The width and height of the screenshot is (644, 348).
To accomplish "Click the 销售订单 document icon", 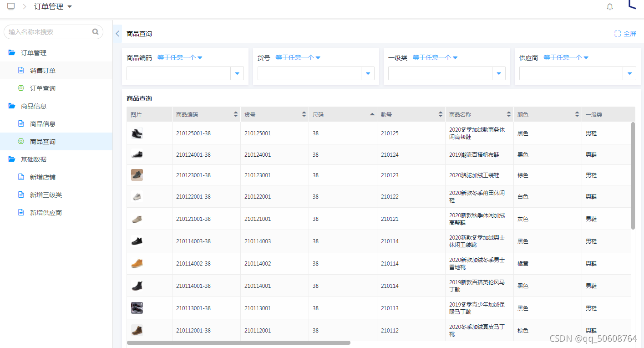I will click(x=21, y=71).
